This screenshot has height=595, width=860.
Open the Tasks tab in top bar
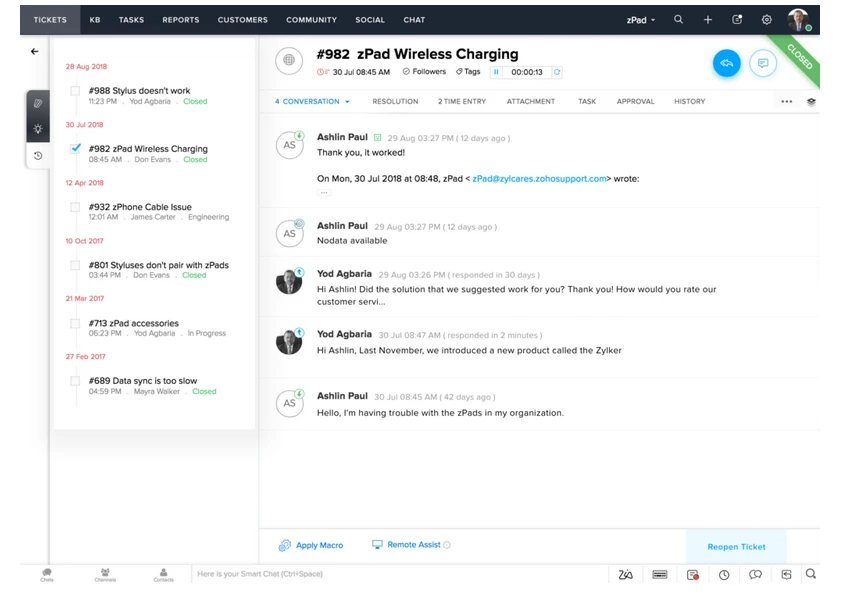coord(131,20)
